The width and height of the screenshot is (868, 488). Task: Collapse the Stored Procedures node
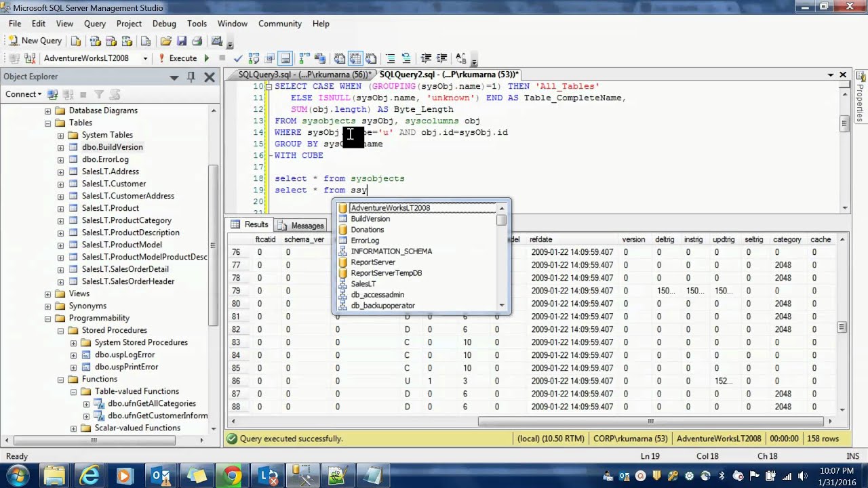click(60, 330)
